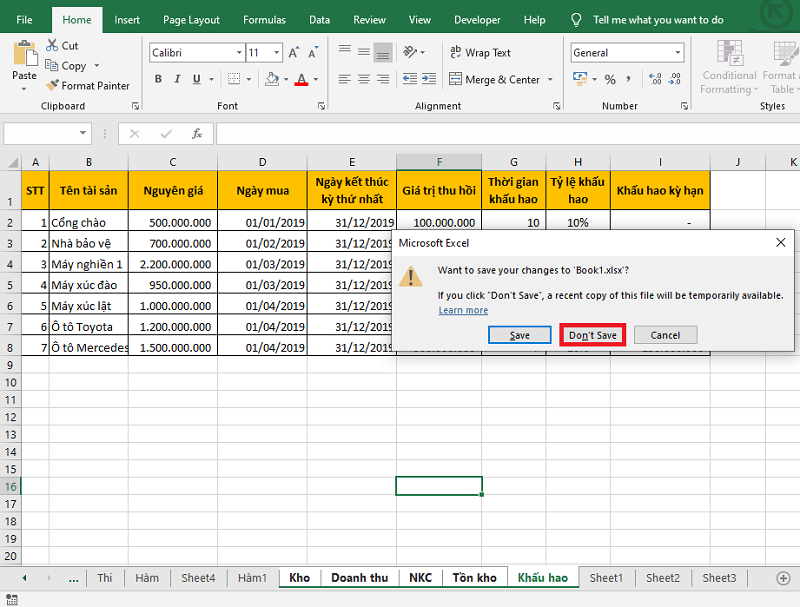Select the Doanh thu sheet tab

[359, 578]
